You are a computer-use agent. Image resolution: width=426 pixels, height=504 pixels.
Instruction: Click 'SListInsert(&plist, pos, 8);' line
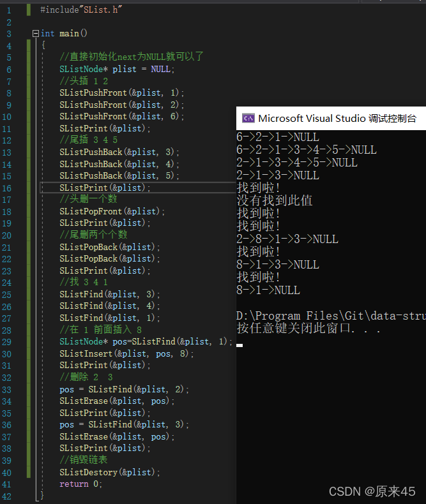tap(126, 354)
